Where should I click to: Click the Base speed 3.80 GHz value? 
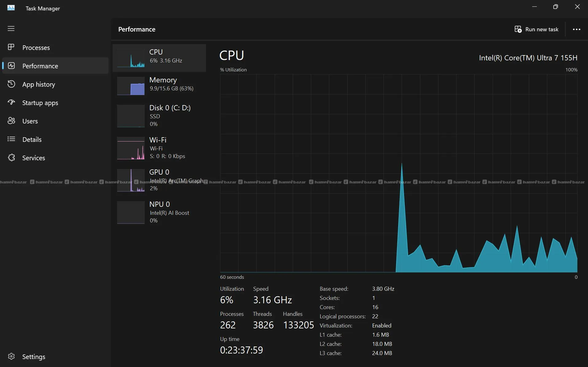point(383,289)
